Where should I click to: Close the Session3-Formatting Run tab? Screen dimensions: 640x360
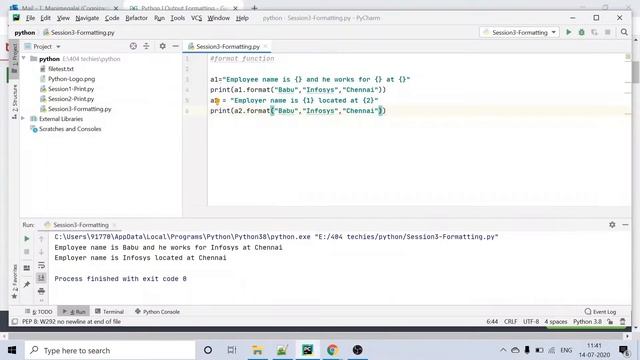tap(114, 225)
